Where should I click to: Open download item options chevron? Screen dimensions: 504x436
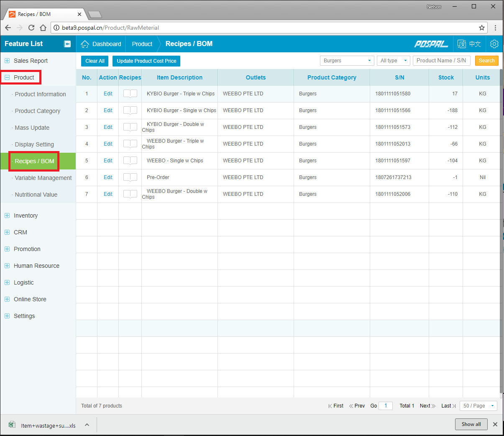tap(87, 425)
